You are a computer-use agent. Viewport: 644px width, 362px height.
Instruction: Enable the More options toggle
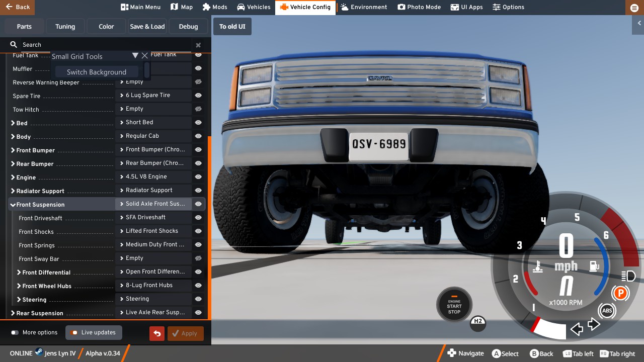[15, 332]
